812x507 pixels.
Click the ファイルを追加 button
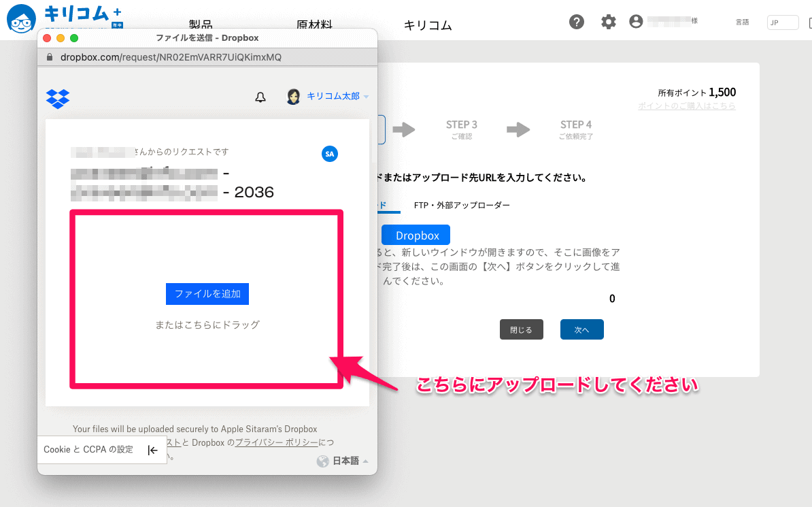coord(207,294)
